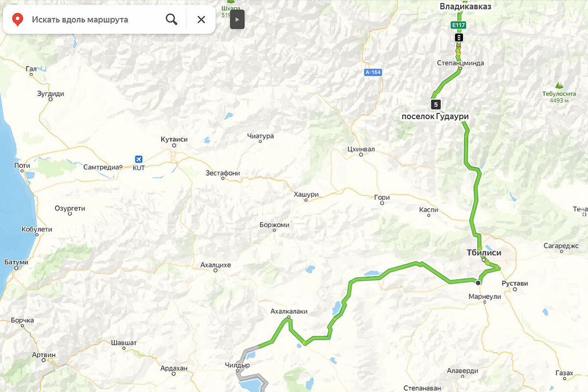
Task: Click the Степанцминда town label
Action: click(461, 63)
